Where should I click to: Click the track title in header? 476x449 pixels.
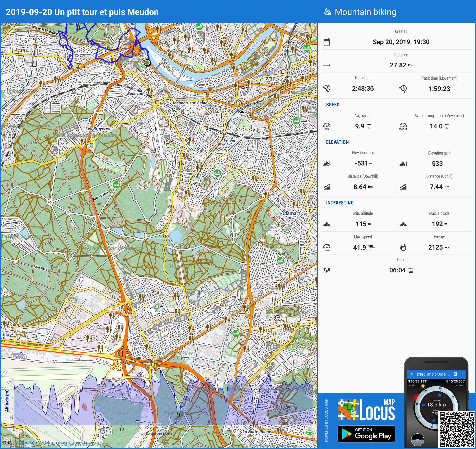(x=82, y=12)
